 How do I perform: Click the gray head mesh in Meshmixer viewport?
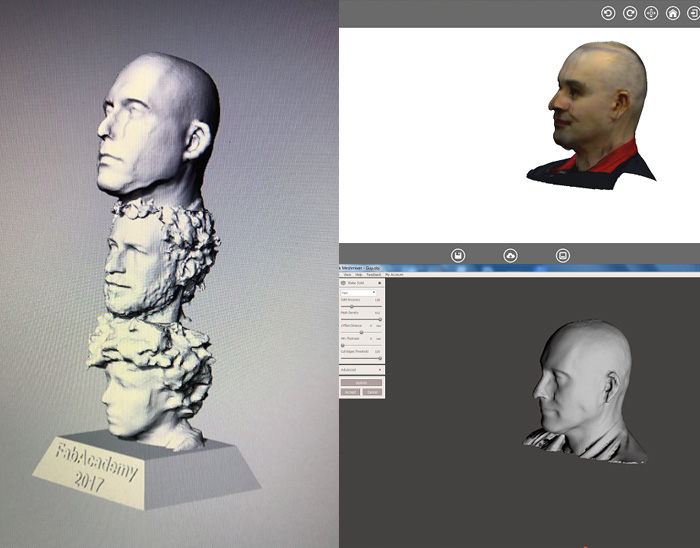click(585, 392)
